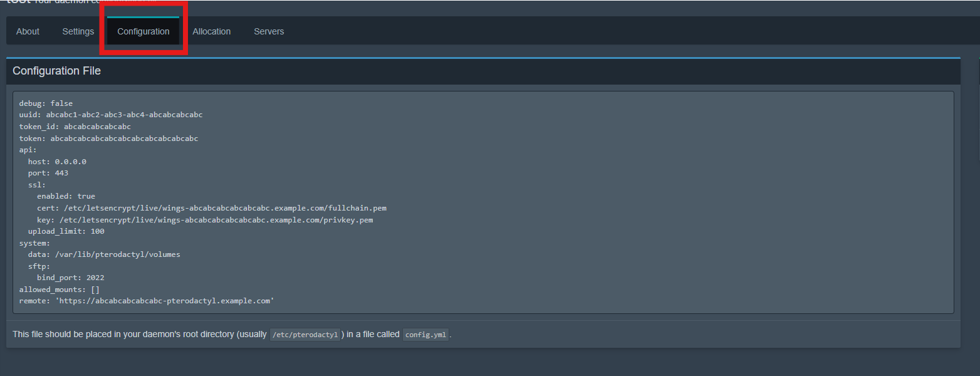
Task: Click the /etc/pterodactyl inline code snippet
Action: 305,334
